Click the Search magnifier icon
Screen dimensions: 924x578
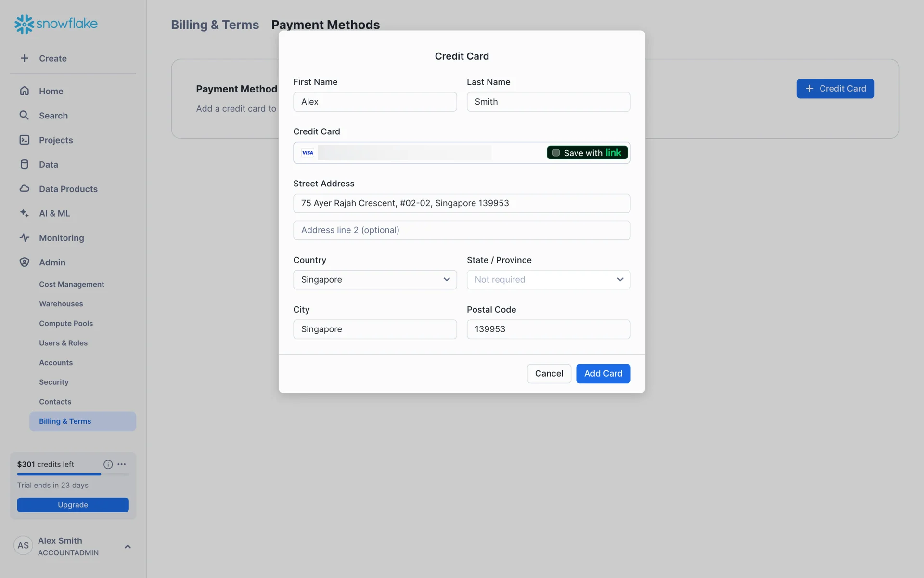tap(24, 115)
